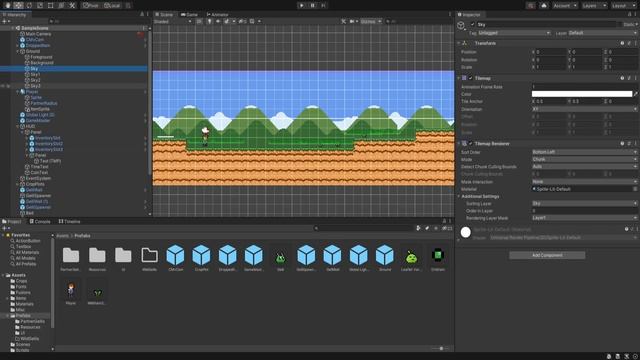Screen dimensions: 640x360
Task: Open Material object picker circle
Action: pos(635,189)
